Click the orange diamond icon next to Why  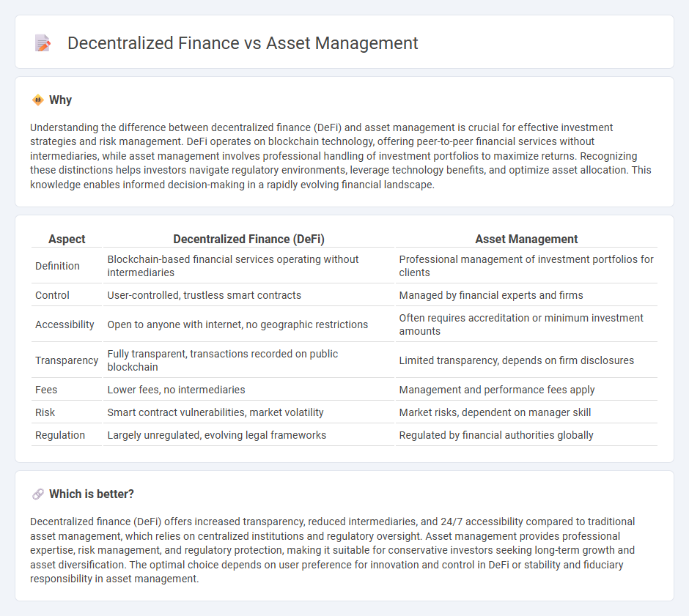pyautogui.click(x=38, y=100)
